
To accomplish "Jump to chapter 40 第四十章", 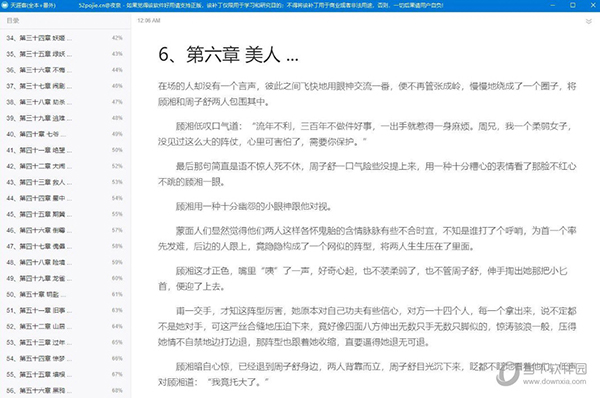I will click(65, 134).
